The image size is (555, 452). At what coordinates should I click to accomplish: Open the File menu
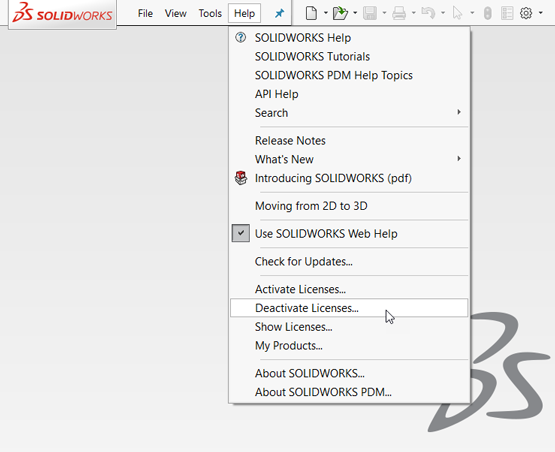coord(145,13)
